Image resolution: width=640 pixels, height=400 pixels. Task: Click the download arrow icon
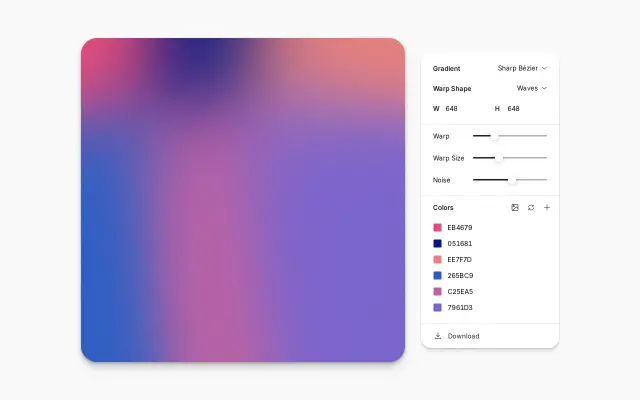click(438, 336)
